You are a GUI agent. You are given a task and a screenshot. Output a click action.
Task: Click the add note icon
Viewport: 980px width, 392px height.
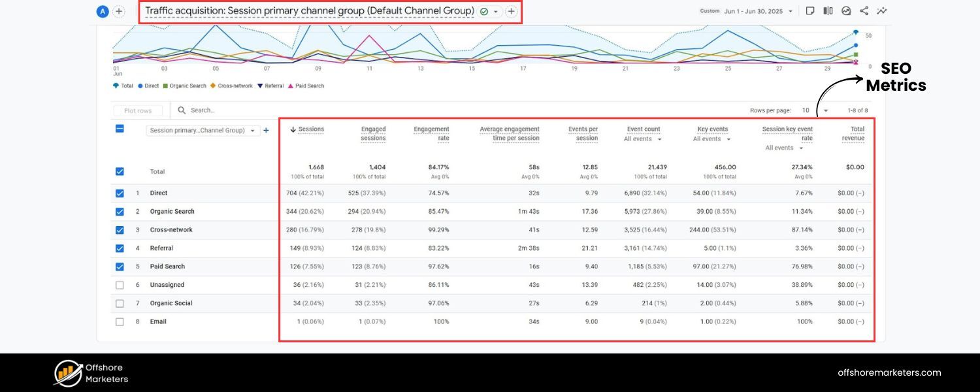(809, 10)
